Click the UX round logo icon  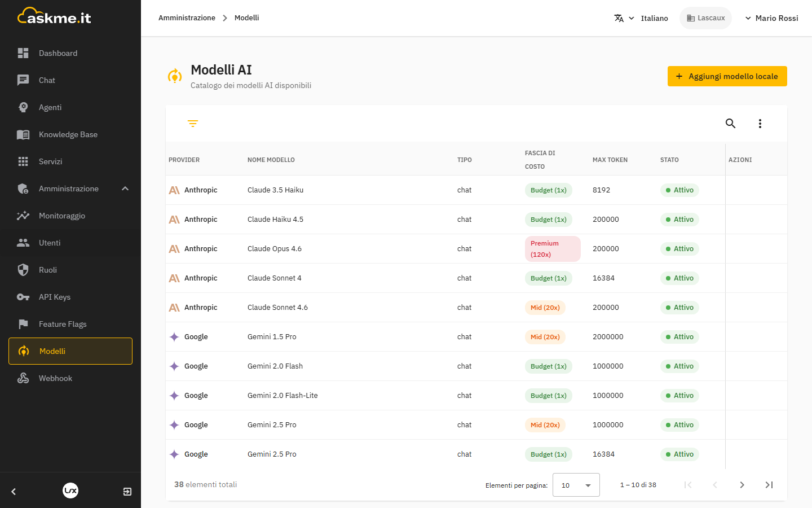pyautogui.click(x=70, y=491)
